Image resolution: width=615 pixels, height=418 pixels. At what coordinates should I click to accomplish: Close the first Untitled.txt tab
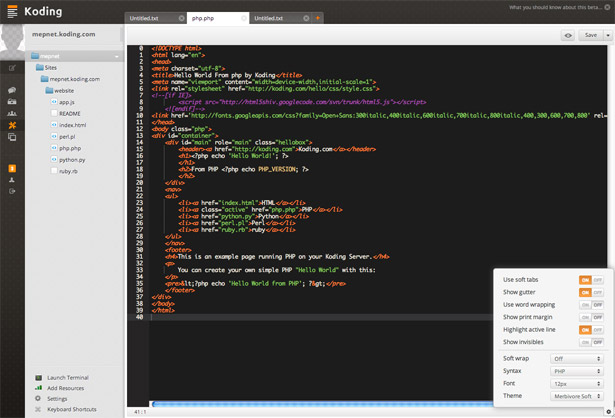pos(181,18)
